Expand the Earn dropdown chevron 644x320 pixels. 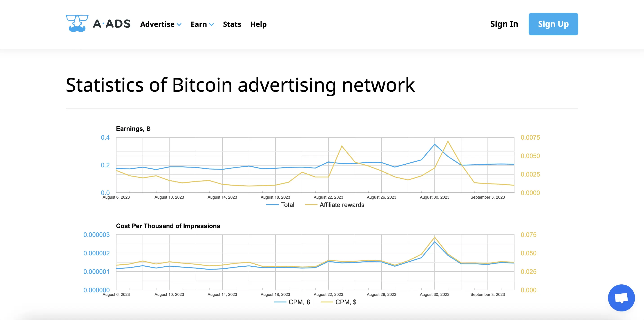click(212, 25)
